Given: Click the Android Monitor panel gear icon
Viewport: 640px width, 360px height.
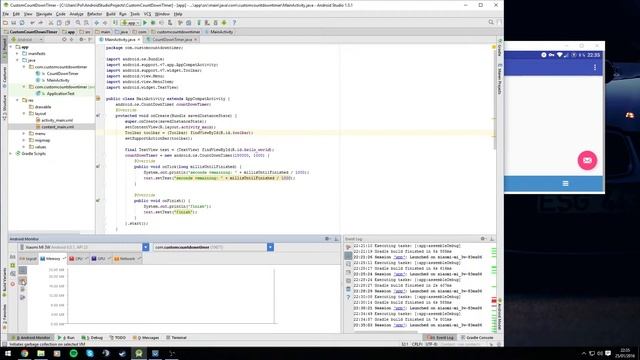Looking at the screenshot, I should pyautogui.click(x=327, y=239).
